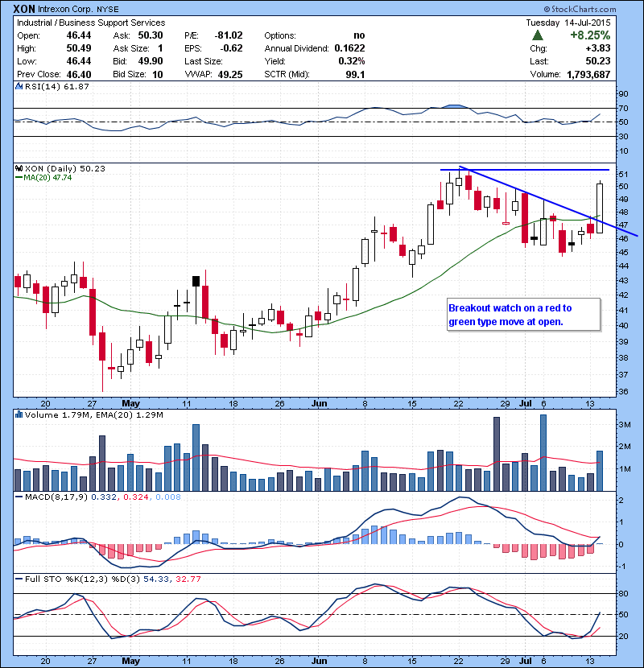Click the RSI(14) 61.87 label
This screenshot has height=668, width=644.
(57, 86)
